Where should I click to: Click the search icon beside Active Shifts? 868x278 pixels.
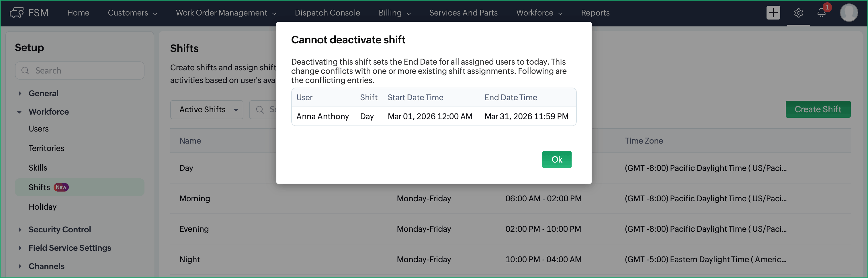tap(260, 110)
